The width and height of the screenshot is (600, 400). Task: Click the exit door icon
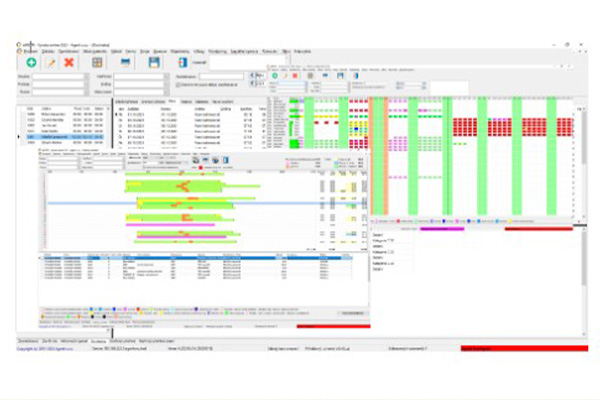(182, 62)
